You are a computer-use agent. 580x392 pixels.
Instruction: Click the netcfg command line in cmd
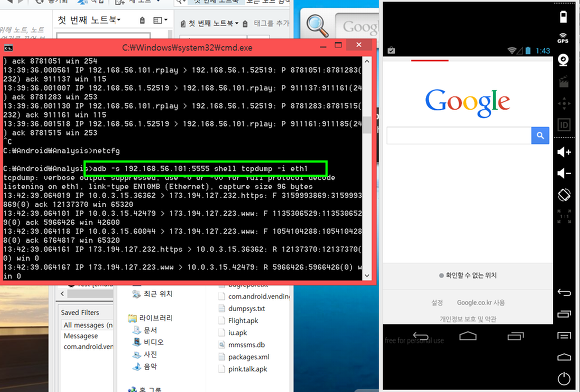click(106, 151)
